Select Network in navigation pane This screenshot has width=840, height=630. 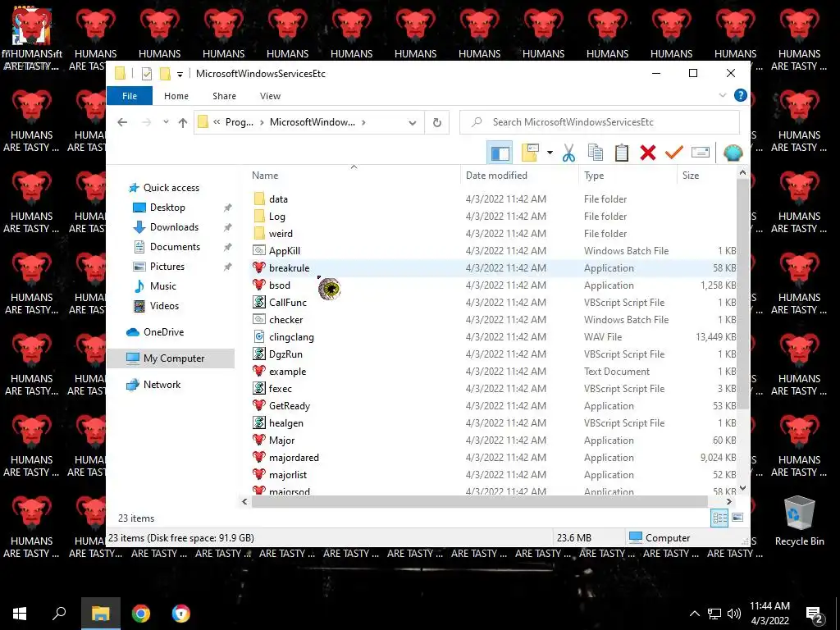[x=162, y=385]
